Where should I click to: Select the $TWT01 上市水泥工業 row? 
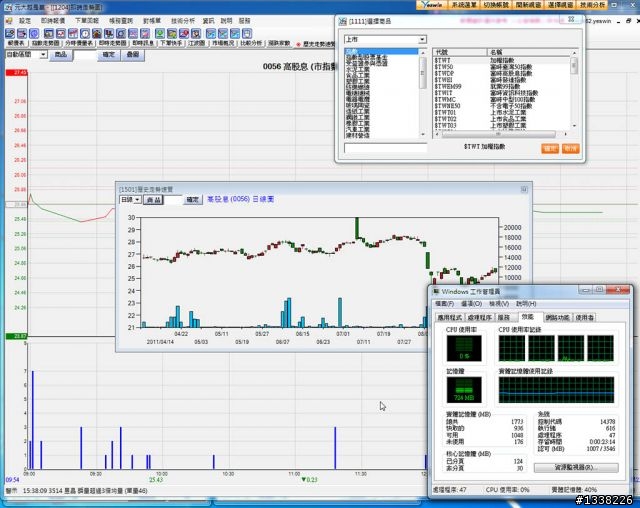[502, 113]
